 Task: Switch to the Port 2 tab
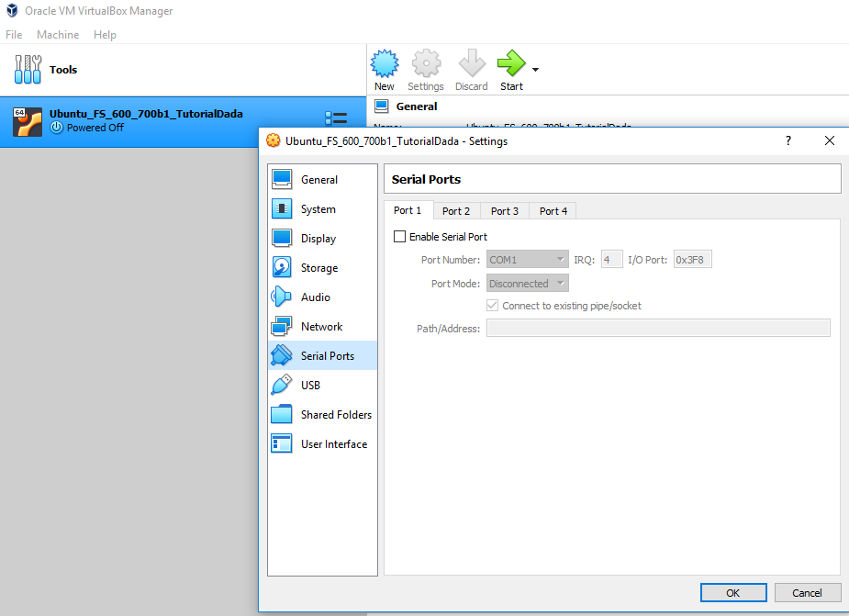456,211
